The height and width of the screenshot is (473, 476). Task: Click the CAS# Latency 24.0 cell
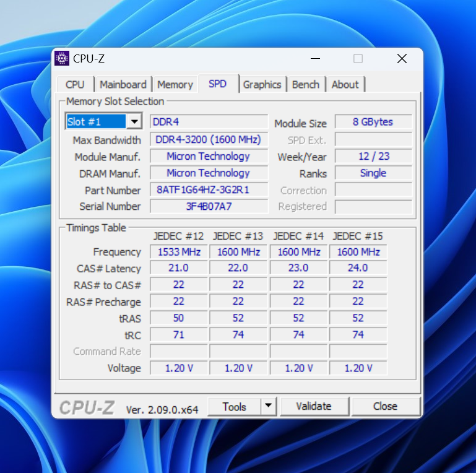click(358, 268)
